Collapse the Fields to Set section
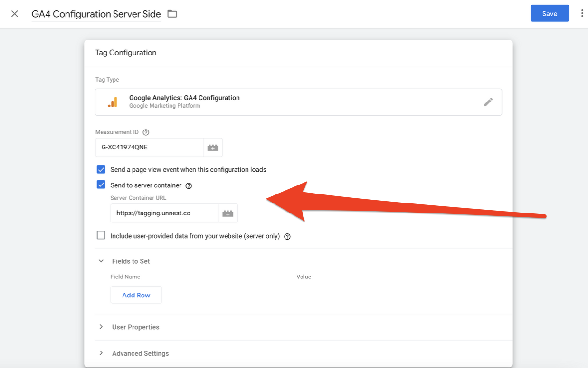 101,261
